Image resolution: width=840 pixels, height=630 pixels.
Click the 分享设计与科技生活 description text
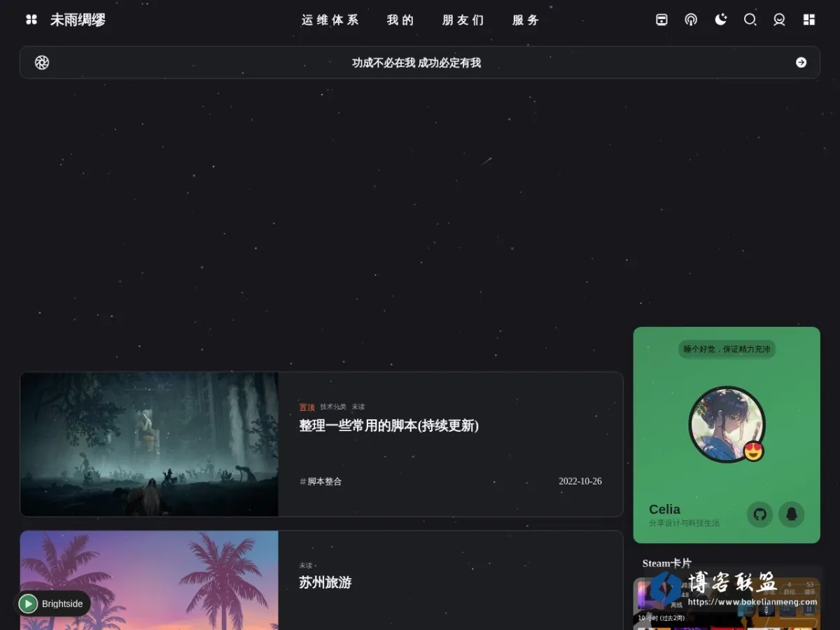(684, 523)
